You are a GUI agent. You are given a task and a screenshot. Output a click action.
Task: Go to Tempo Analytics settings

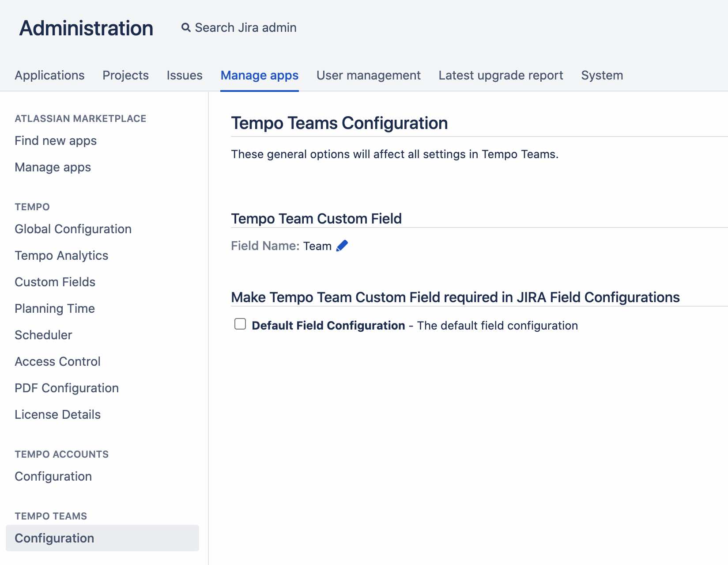[x=61, y=256]
